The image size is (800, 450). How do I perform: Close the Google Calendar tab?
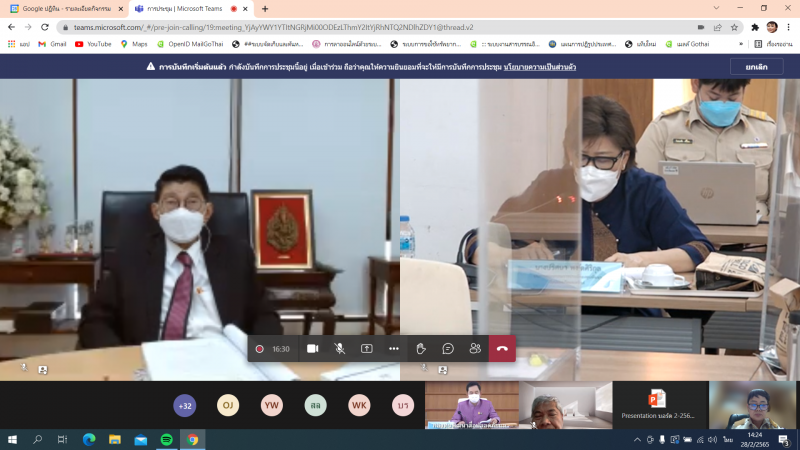point(121,9)
